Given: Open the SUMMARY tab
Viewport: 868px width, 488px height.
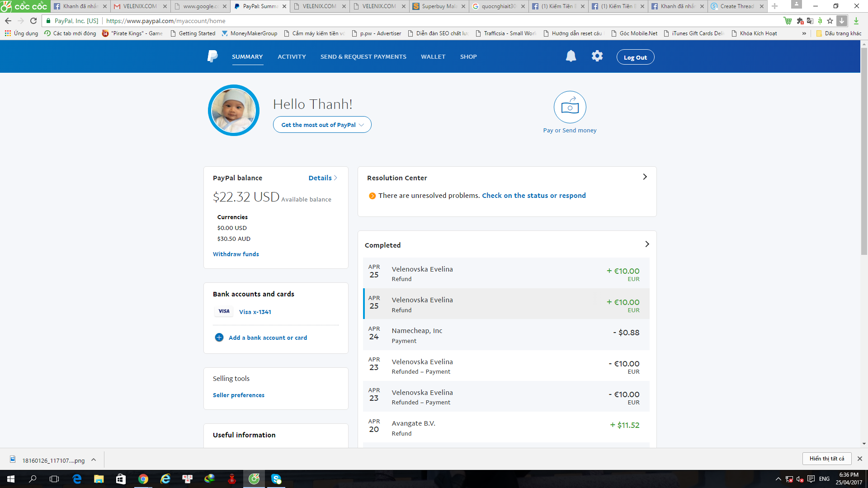Looking at the screenshot, I should (x=247, y=56).
